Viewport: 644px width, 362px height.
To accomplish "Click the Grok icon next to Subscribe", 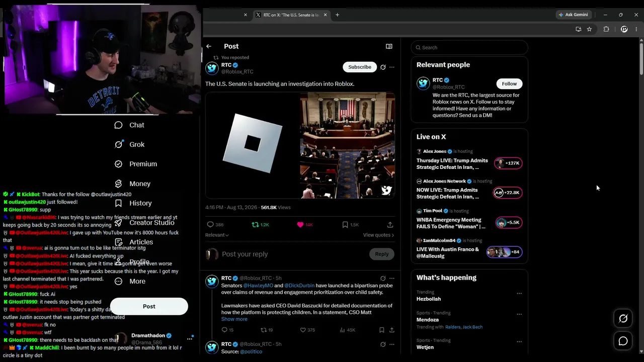I will [383, 67].
